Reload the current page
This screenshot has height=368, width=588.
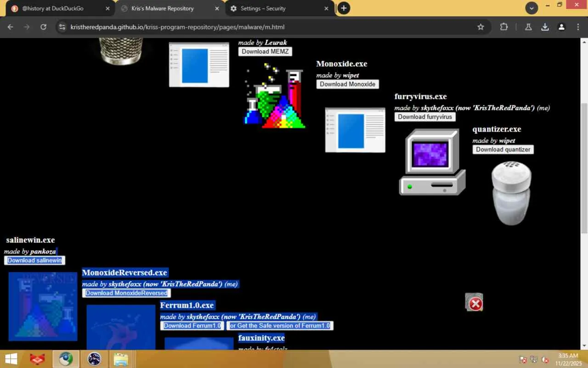coord(43,27)
